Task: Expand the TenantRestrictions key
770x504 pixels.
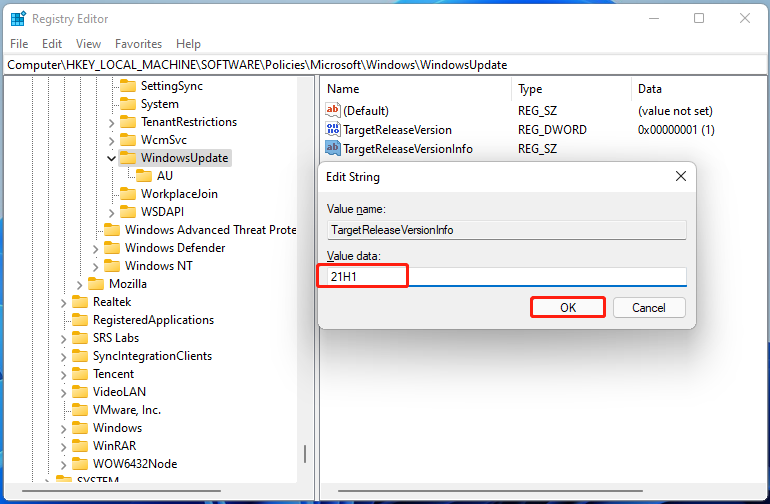Action: pos(111,122)
